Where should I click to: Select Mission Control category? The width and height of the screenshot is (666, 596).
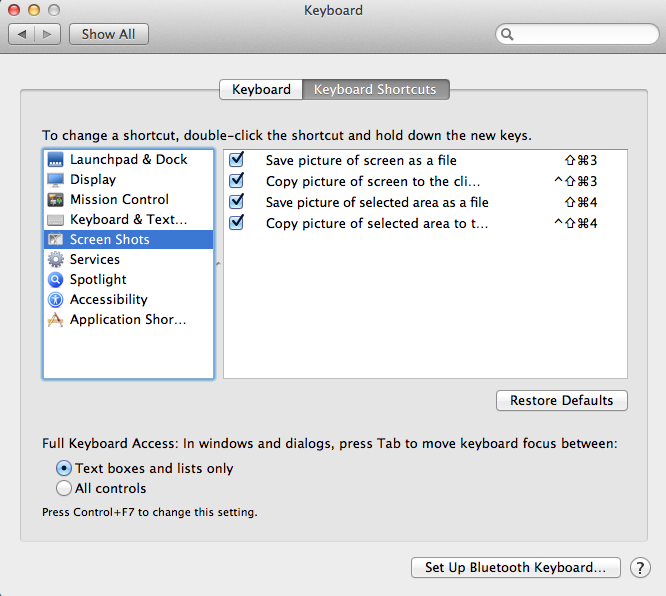click(x=128, y=199)
